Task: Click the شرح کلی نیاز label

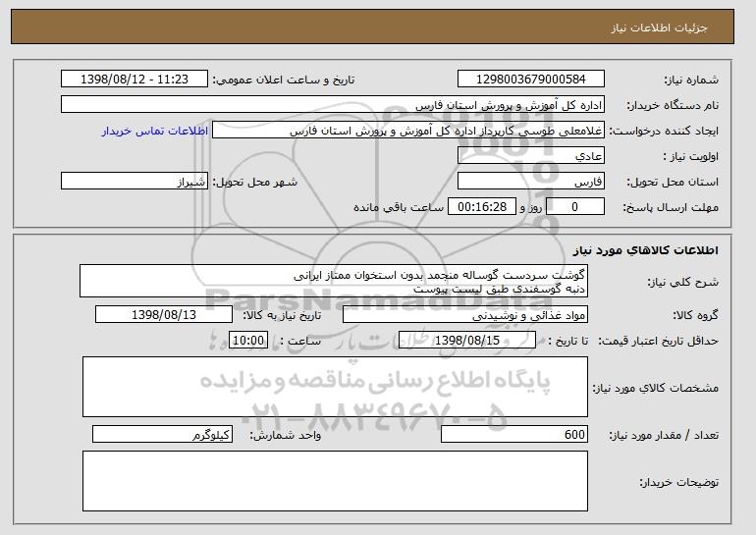Action: click(682, 282)
